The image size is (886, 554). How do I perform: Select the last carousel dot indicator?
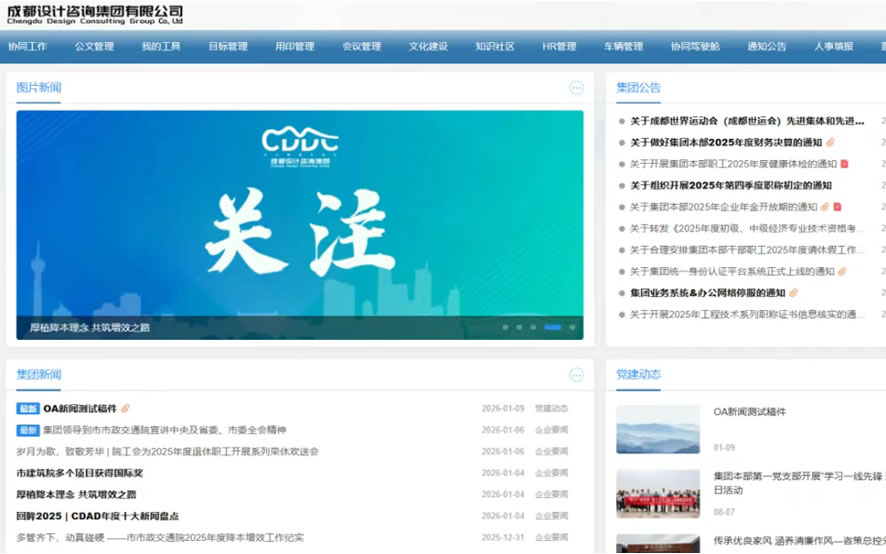[572, 327]
